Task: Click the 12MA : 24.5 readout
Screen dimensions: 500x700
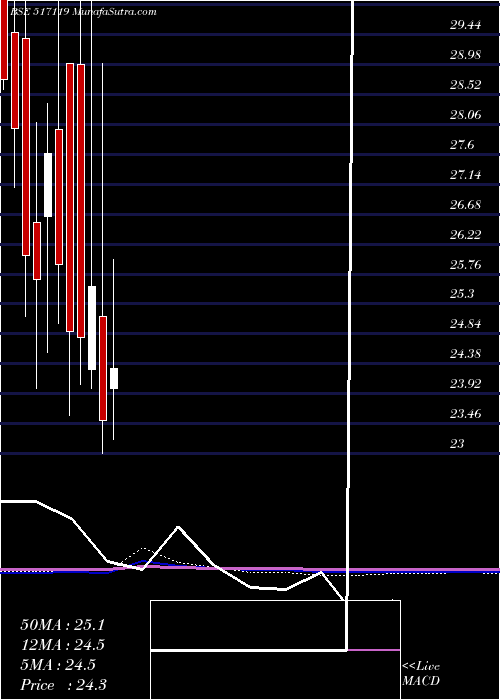Action: tap(62, 645)
